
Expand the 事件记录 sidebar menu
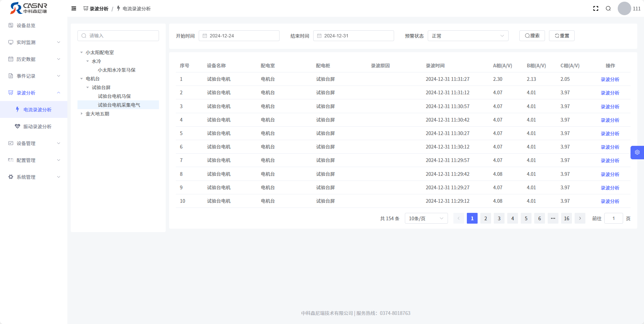click(x=34, y=76)
